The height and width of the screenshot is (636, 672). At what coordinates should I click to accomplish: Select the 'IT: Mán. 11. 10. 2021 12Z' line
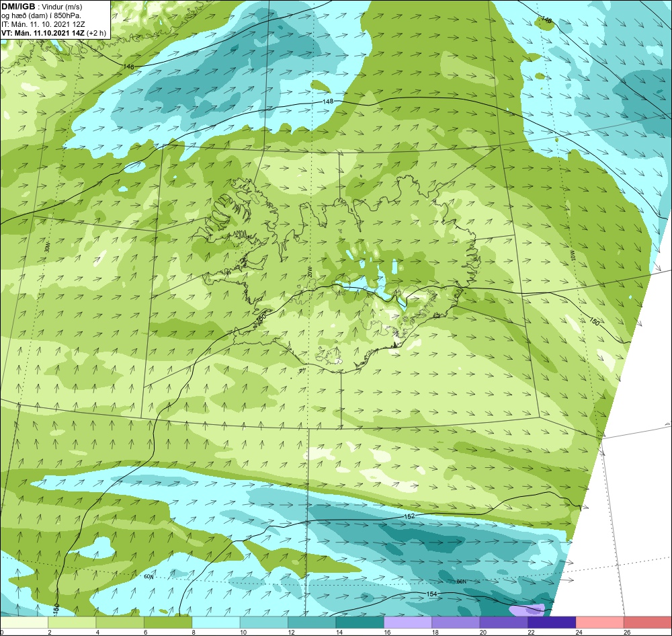click(43, 24)
